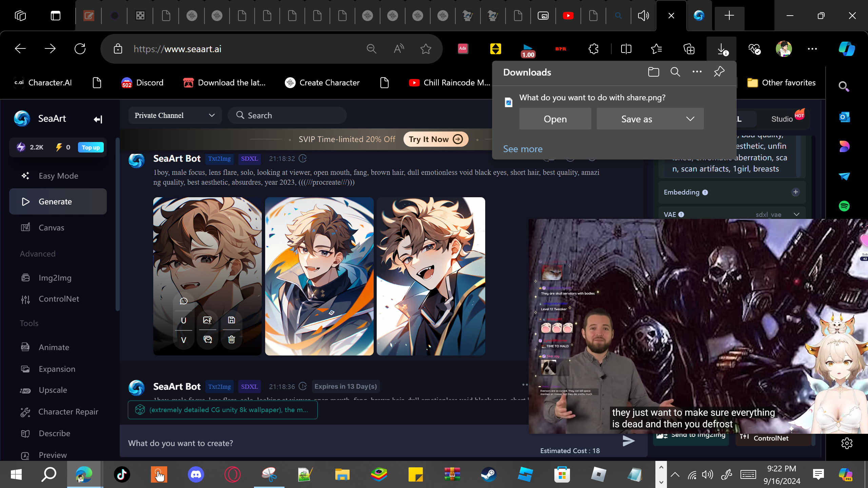The image size is (868, 488).
Task: Open TikTok from the taskbar
Action: [122, 474]
